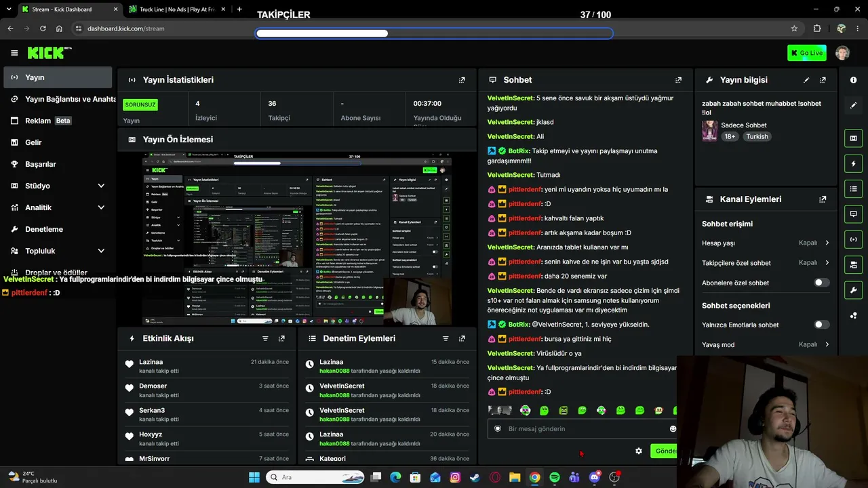
Task: Click the pencil icon in the right rail
Action: pos(853,105)
